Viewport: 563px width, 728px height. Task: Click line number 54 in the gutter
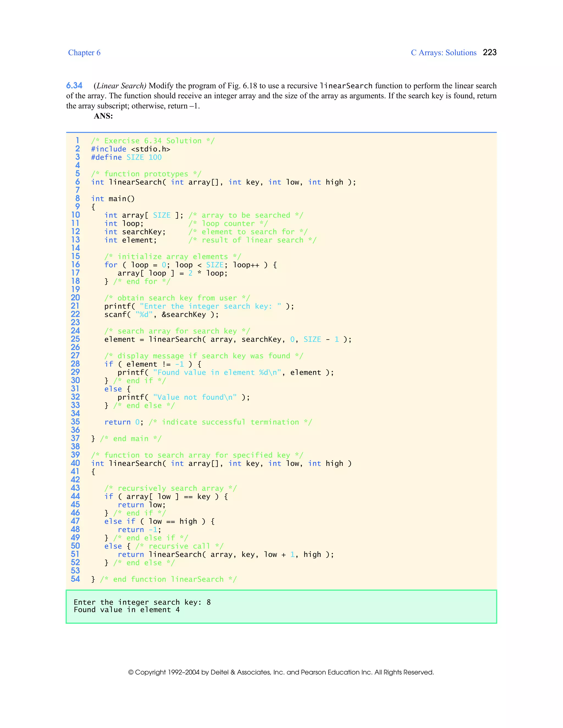(x=75, y=579)
